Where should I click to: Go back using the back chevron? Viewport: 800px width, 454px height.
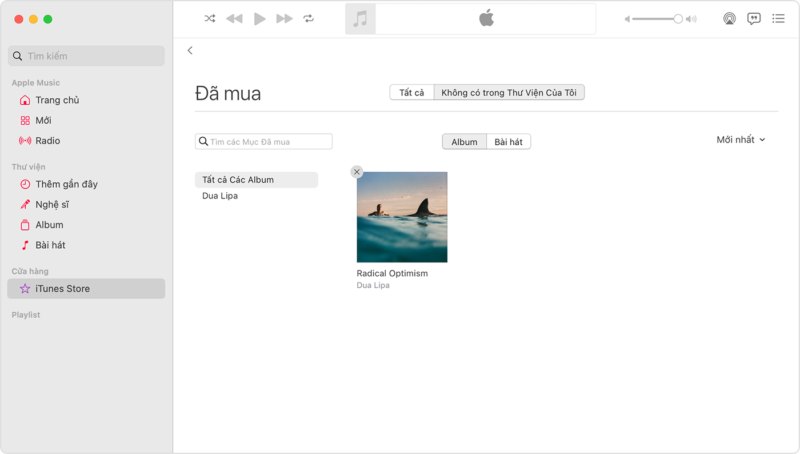(190, 50)
